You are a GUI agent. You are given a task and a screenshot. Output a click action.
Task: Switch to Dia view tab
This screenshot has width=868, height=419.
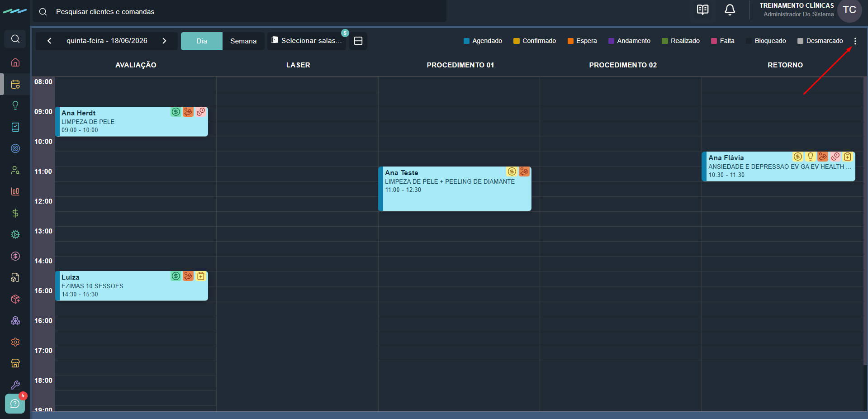coord(202,41)
